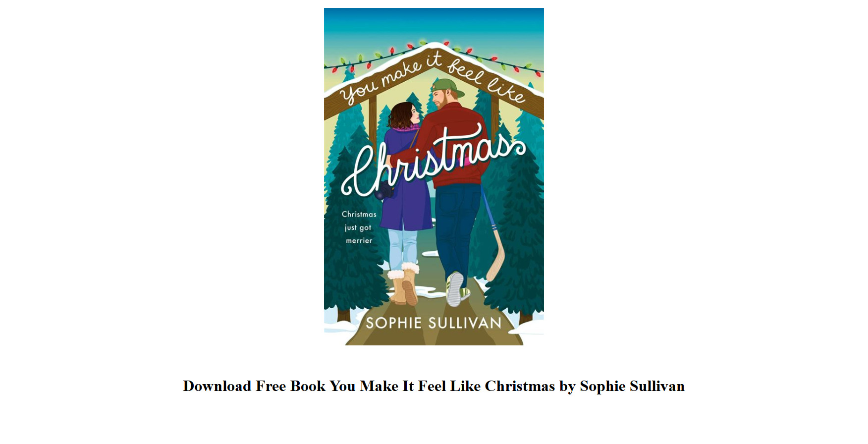Screen dimensions: 868x444
Task: Click the woman's dark curly hair
Action: click(402, 115)
